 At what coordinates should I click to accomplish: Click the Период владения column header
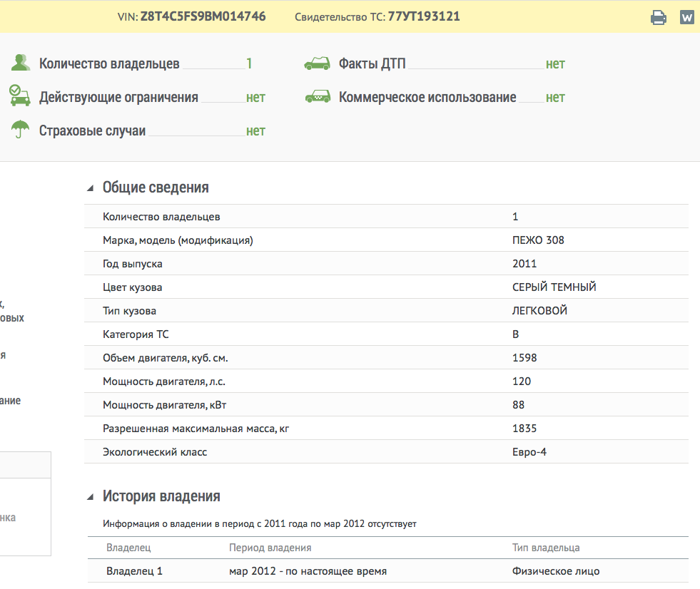point(270,548)
